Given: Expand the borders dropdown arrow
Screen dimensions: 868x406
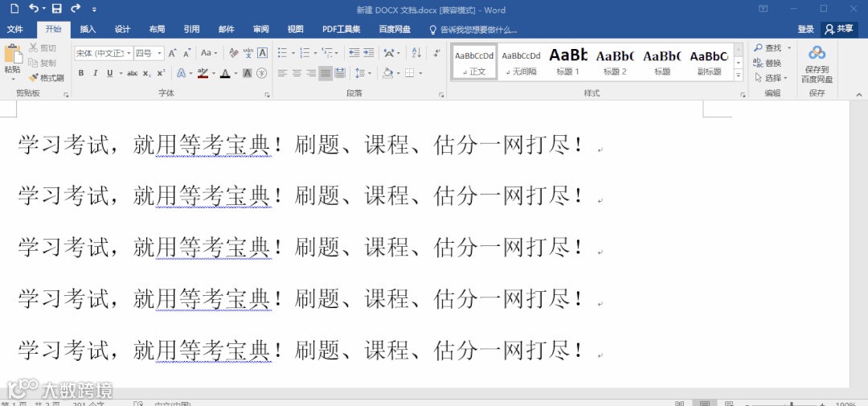Looking at the screenshot, I should (420, 73).
